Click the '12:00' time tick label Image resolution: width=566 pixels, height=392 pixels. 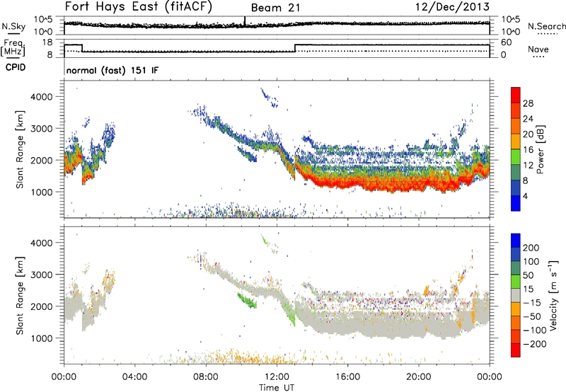277,377
